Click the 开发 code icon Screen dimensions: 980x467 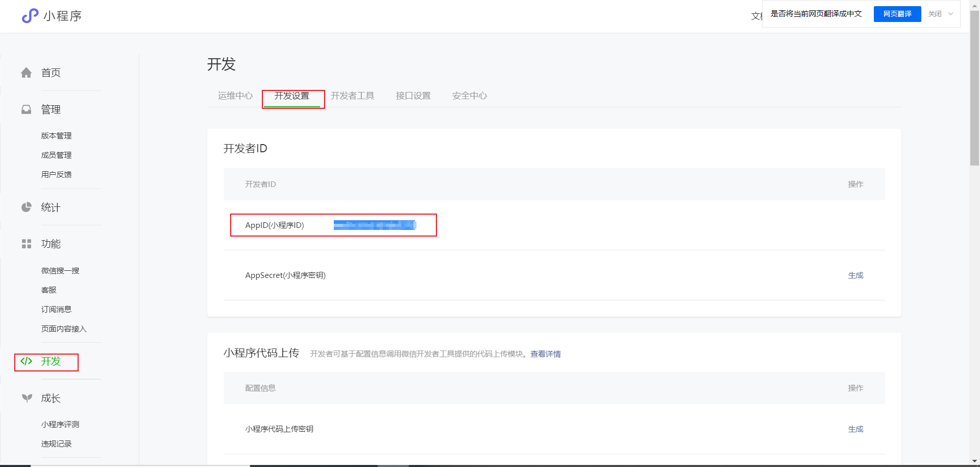(27, 361)
